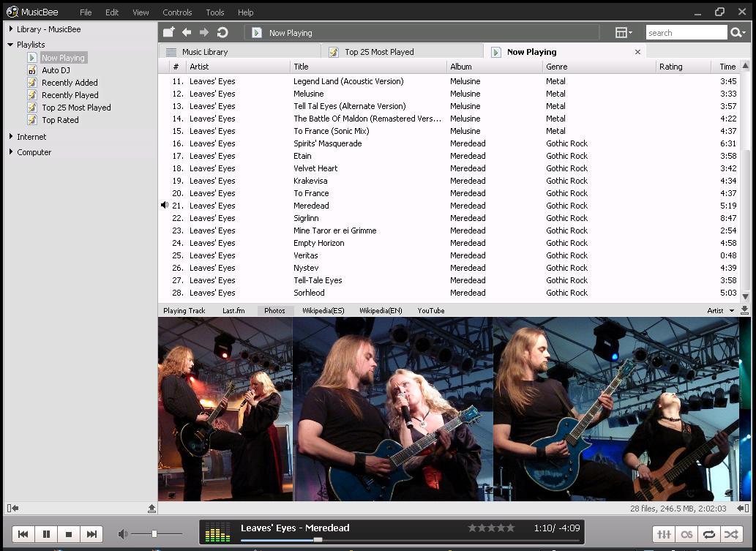Expand the Internet tree node
756x551 pixels.
(10, 136)
